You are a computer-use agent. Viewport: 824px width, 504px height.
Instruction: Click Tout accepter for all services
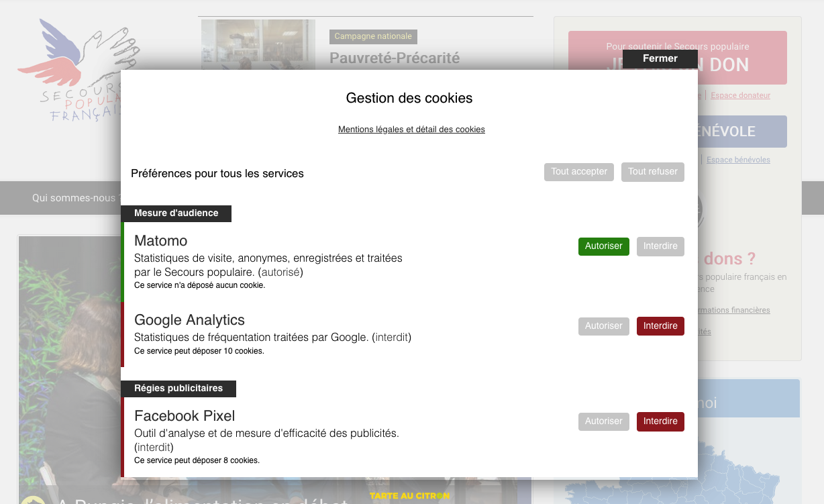pos(578,172)
